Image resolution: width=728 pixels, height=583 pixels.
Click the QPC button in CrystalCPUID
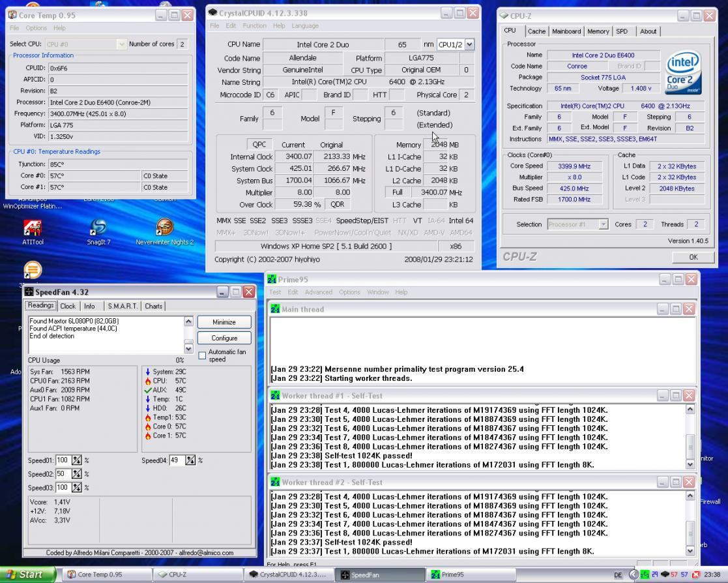259,145
